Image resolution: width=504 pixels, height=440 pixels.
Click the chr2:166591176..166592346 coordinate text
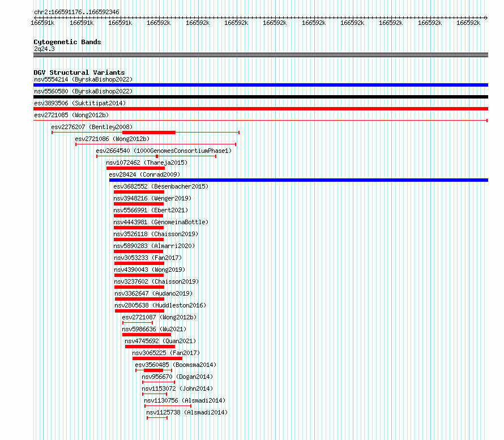point(76,12)
